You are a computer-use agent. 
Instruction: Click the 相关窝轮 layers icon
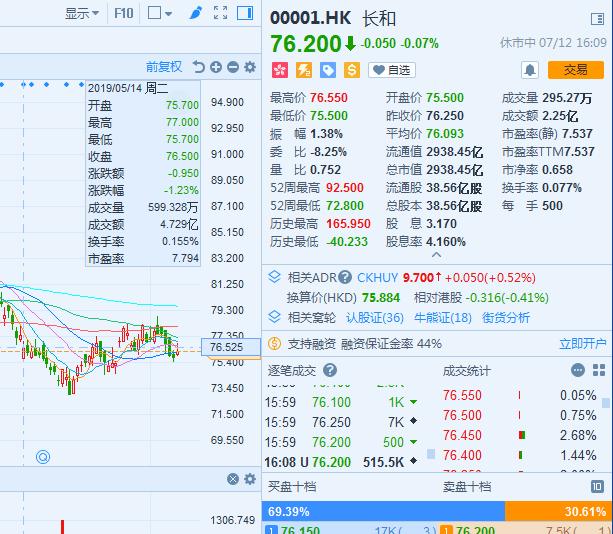pyautogui.click(x=274, y=317)
